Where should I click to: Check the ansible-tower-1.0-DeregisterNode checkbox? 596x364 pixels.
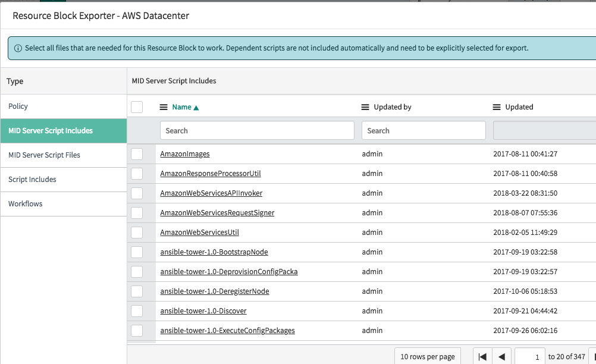[x=137, y=291]
